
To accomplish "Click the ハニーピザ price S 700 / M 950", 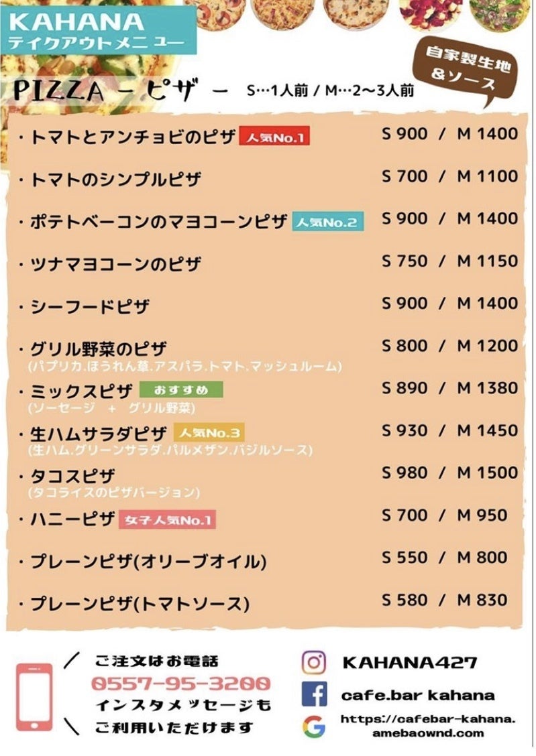I will pos(445,515).
